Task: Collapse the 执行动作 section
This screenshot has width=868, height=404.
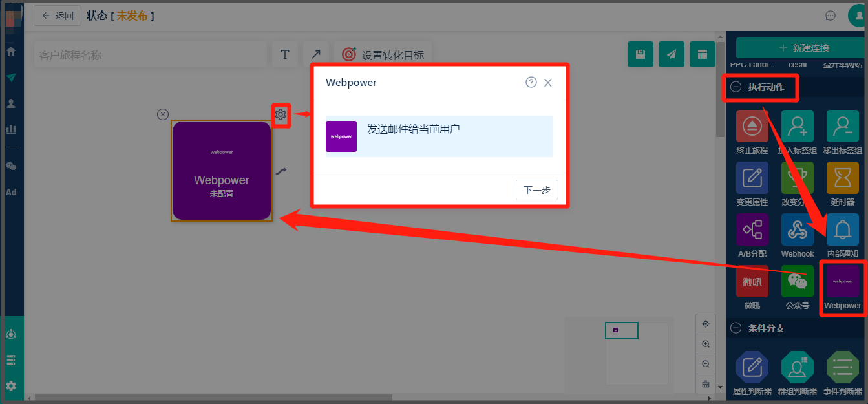Action: tap(736, 87)
